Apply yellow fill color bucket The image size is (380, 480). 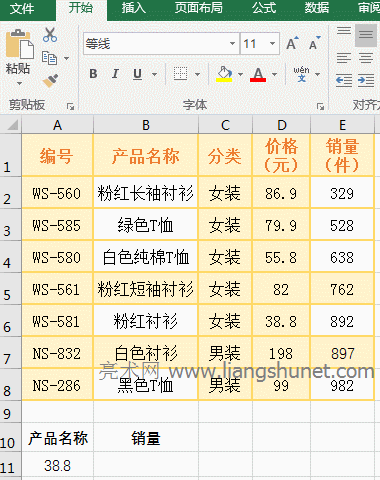[224, 74]
